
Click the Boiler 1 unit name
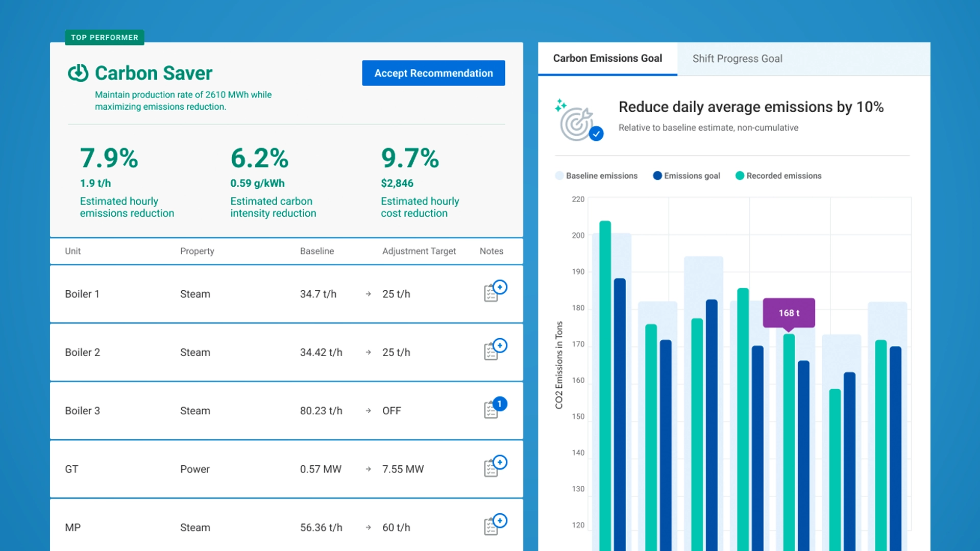tap(82, 294)
